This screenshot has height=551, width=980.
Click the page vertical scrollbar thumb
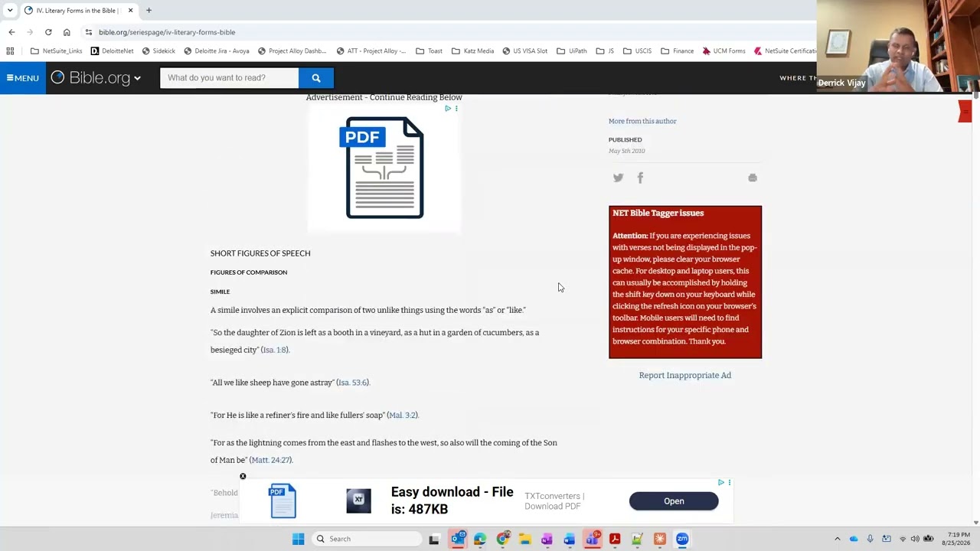pyautogui.click(x=975, y=96)
